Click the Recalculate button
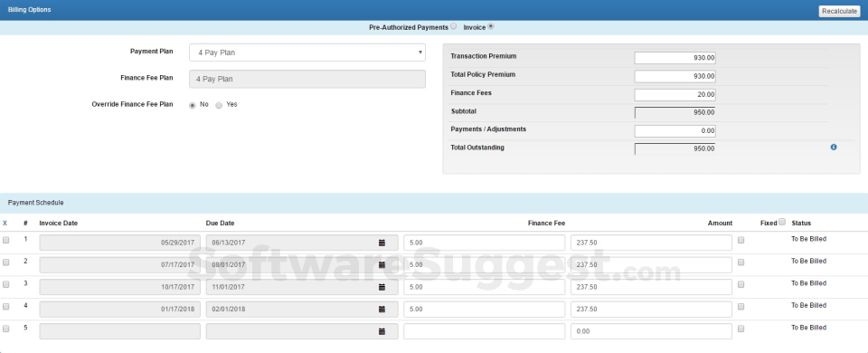This screenshot has height=353, width=868. point(839,11)
